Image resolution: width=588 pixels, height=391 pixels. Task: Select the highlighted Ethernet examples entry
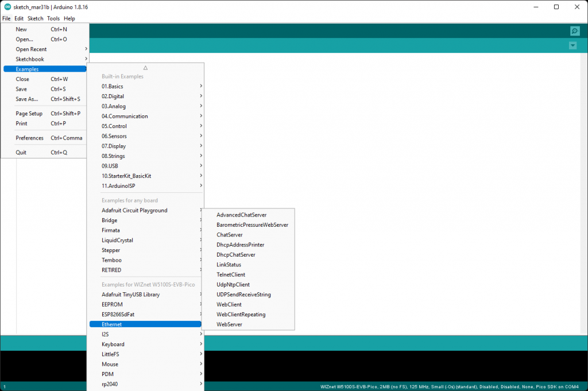pyautogui.click(x=145, y=324)
